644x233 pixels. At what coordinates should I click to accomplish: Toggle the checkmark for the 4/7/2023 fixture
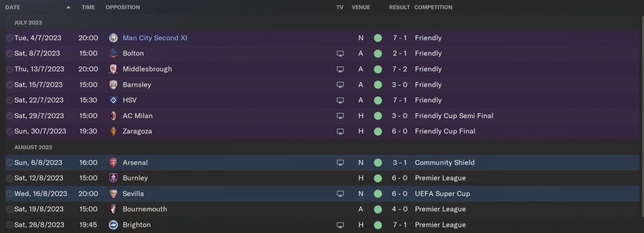9,38
